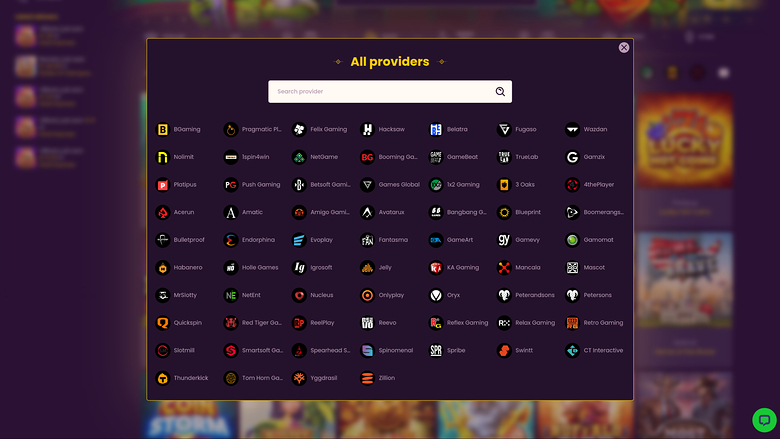Click the Oryx text label
Viewport: 780px width, 439px height.
tap(453, 295)
